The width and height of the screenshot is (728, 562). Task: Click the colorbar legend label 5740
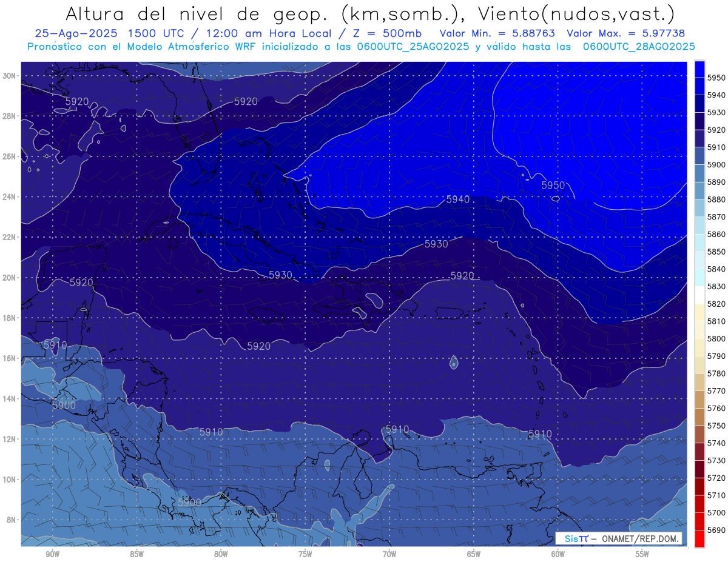(716, 443)
